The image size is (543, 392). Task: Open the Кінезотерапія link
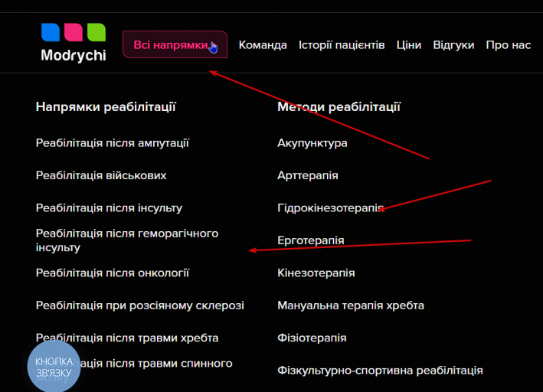[316, 273]
